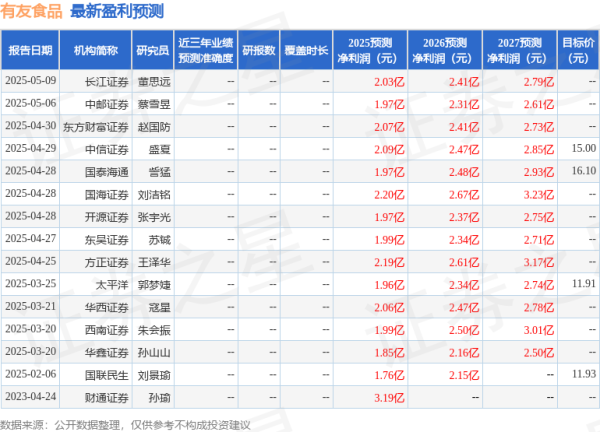
Task: Click the 1.85亿 forecast value
Action: (x=389, y=353)
